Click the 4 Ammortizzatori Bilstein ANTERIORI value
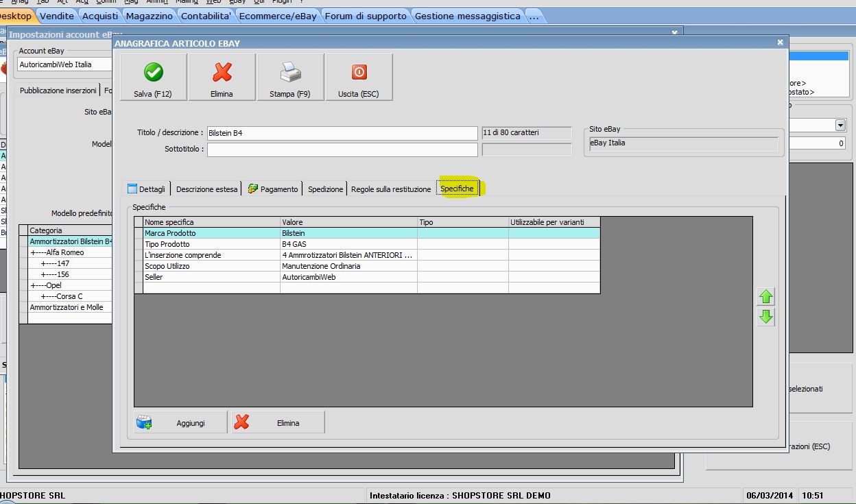This screenshot has width=856, height=504. [x=348, y=255]
